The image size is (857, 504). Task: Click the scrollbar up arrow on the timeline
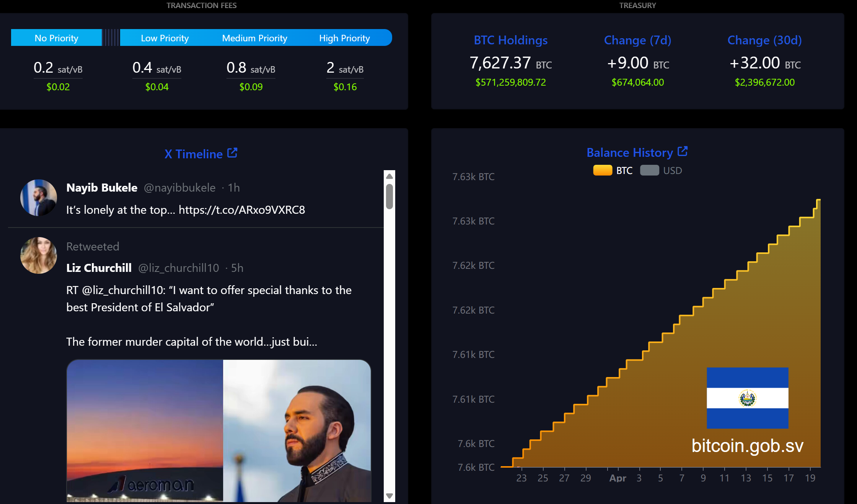coord(390,176)
